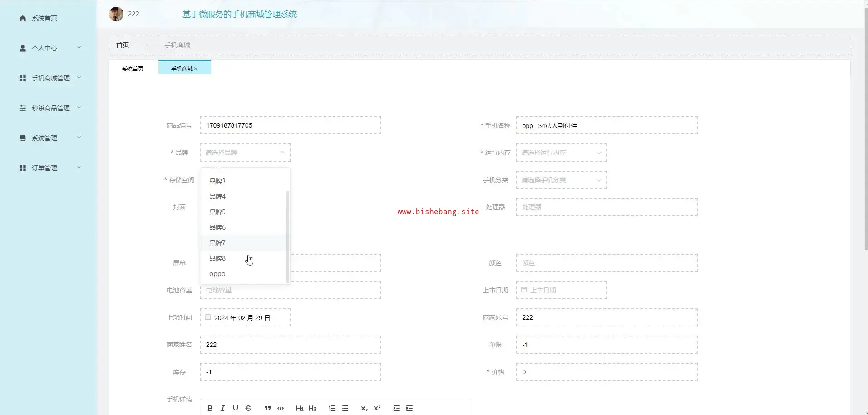Image resolution: width=868 pixels, height=415 pixels.
Task: Click the calendar icon in 上市日期 field
Action: tap(524, 290)
